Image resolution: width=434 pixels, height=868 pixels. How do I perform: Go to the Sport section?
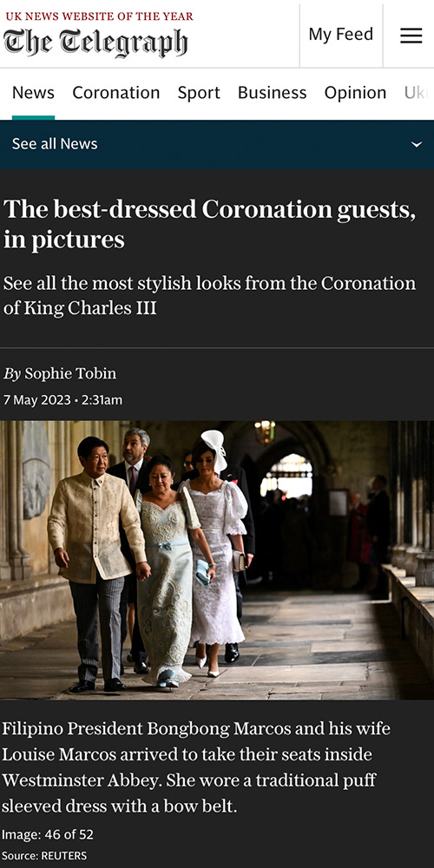pos(199,93)
